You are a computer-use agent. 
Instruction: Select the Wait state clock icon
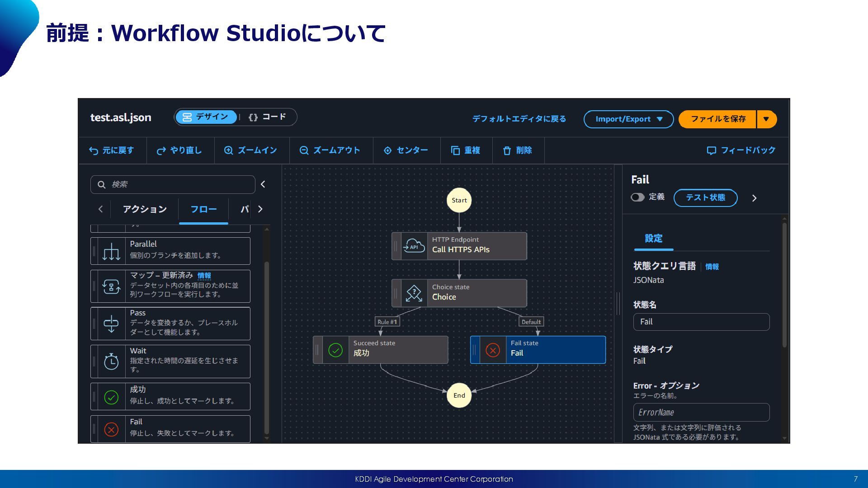coord(111,361)
